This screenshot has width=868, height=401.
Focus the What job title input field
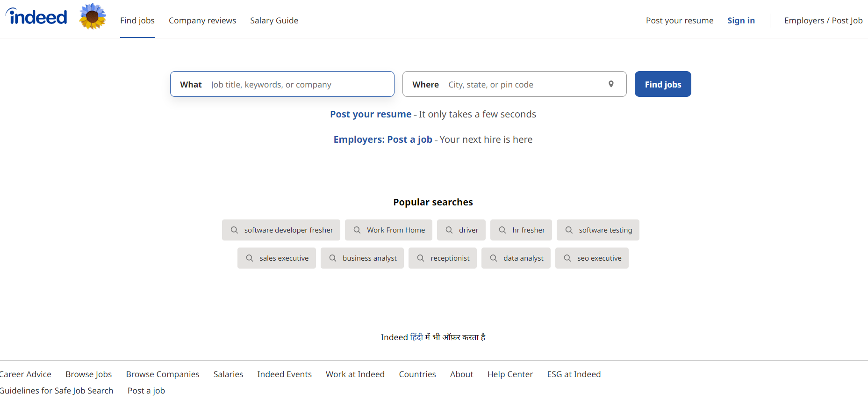pos(299,85)
